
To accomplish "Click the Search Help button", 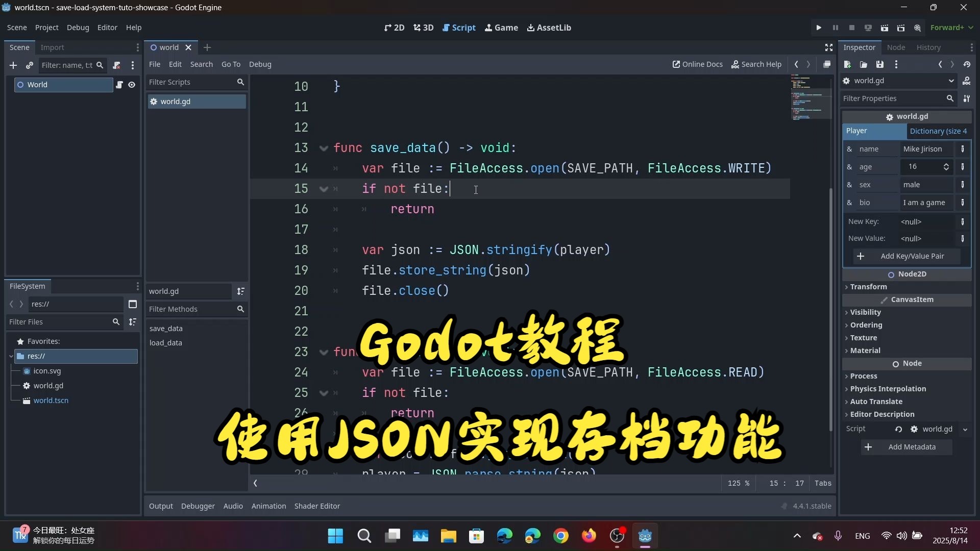I will tap(756, 64).
